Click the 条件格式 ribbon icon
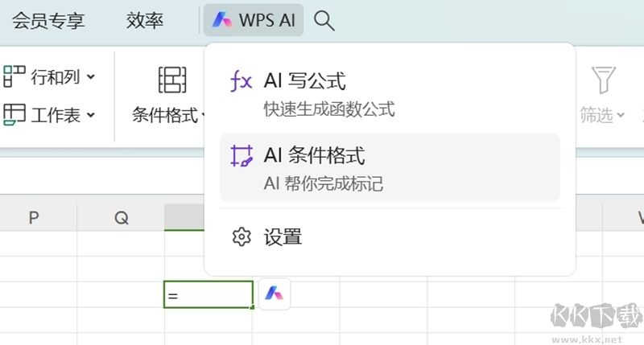644x345 pixels. coord(172,80)
